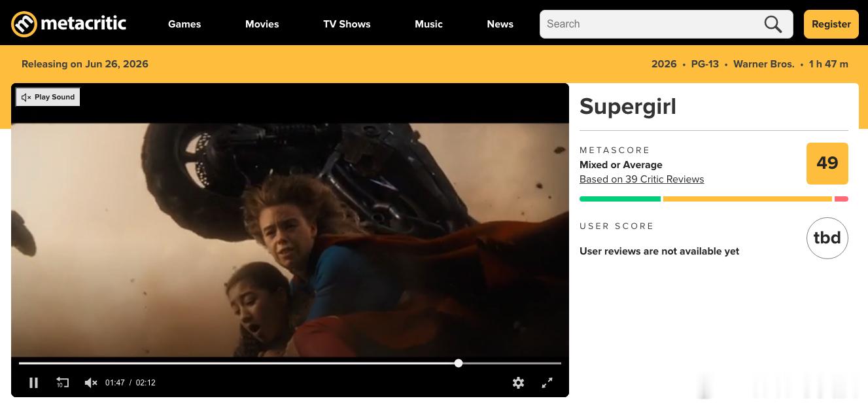This screenshot has height=407, width=868.
Task: Click the '1 h 47 m' runtime text
Action: 829,64
